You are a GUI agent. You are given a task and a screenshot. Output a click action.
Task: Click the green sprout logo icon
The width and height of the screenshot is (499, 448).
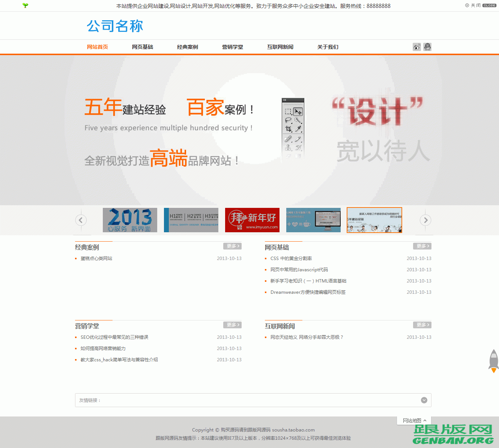pyautogui.click(x=25, y=6)
